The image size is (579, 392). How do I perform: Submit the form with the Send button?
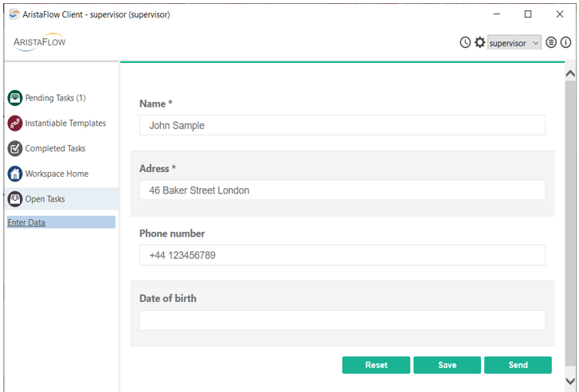click(518, 365)
